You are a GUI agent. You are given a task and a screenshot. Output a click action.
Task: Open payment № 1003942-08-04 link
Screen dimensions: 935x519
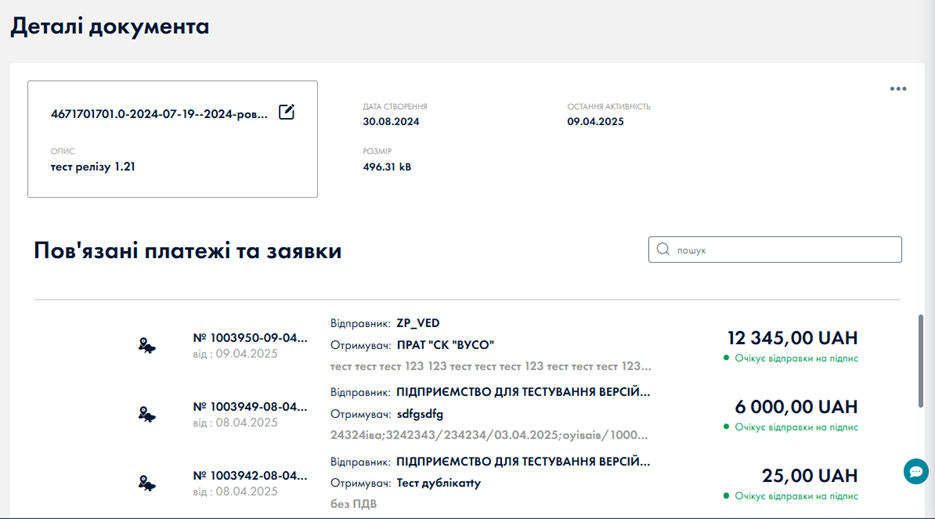pos(250,475)
